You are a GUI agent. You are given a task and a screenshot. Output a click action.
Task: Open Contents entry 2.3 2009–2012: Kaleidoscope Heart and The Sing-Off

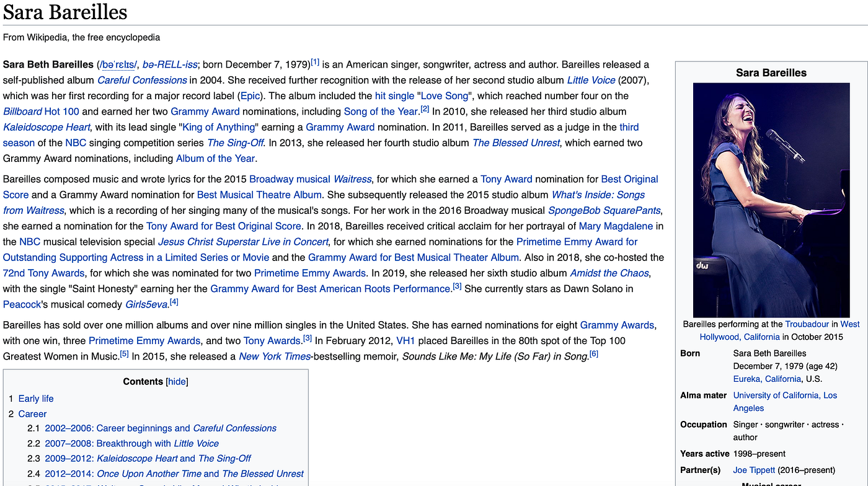tap(148, 458)
